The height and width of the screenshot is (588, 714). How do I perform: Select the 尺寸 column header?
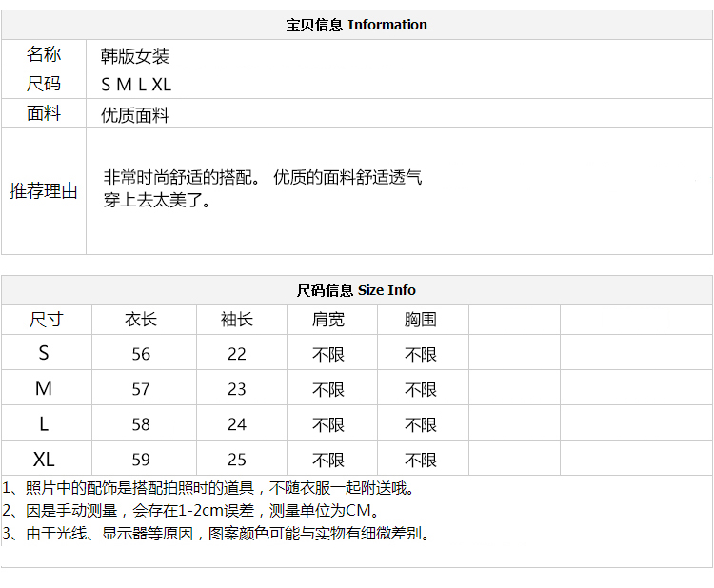(46, 320)
